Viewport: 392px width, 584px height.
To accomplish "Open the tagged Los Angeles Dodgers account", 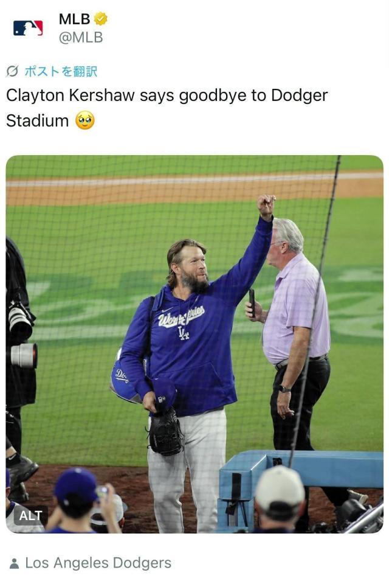I will pos(98,563).
